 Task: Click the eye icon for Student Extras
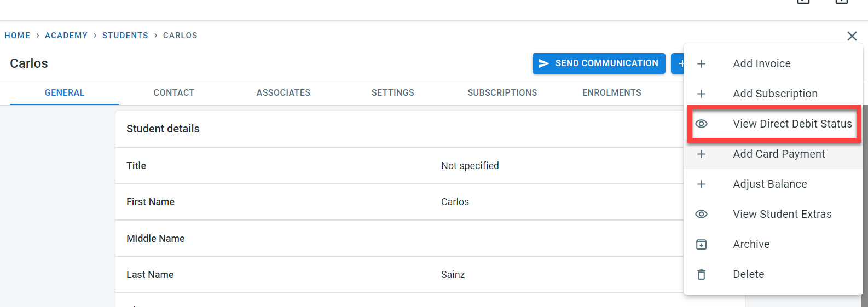point(701,215)
